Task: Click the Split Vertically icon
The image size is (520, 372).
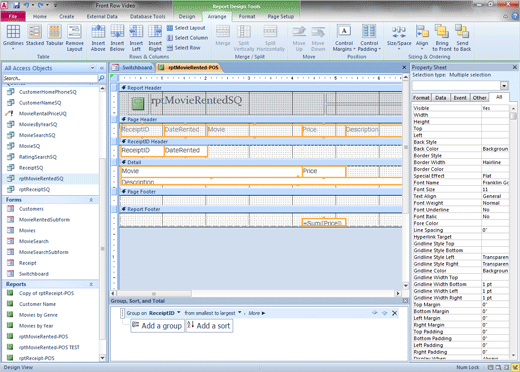Action: tap(244, 38)
